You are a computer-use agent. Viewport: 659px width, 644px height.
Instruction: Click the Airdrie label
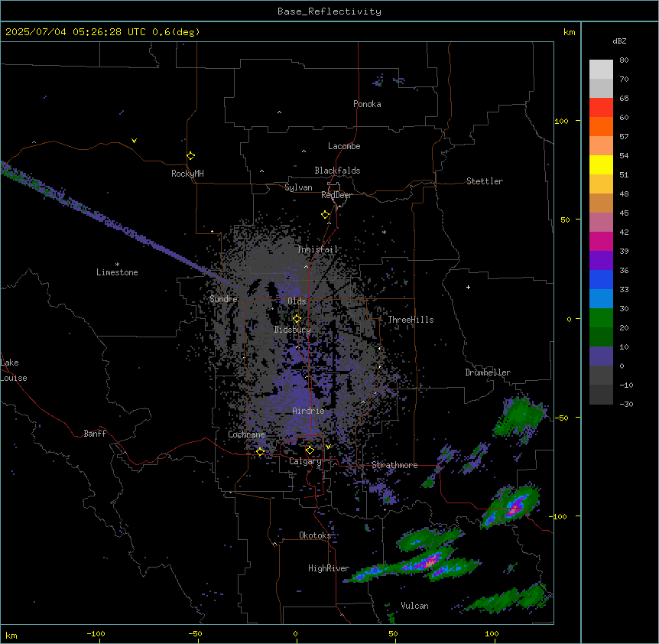click(309, 411)
